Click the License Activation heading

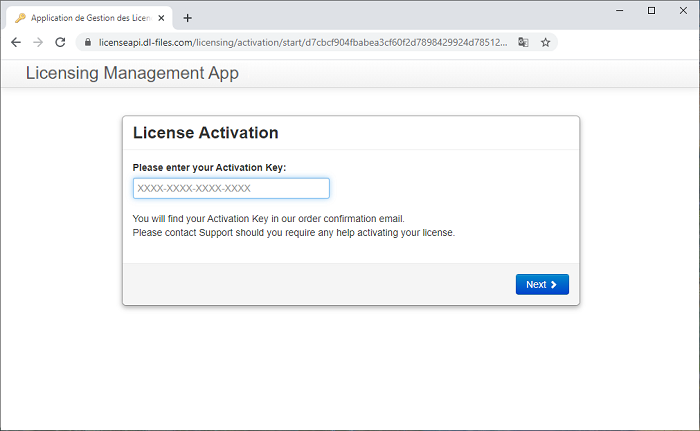(205, 133)
